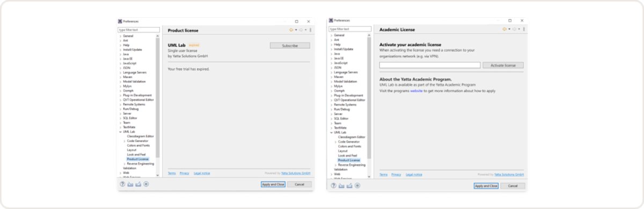Collapse UML Lab node in Product license window tree

tap(120, 132)
